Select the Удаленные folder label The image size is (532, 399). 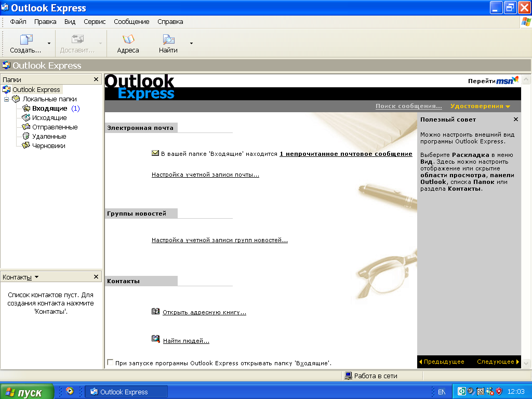(49, 137)
